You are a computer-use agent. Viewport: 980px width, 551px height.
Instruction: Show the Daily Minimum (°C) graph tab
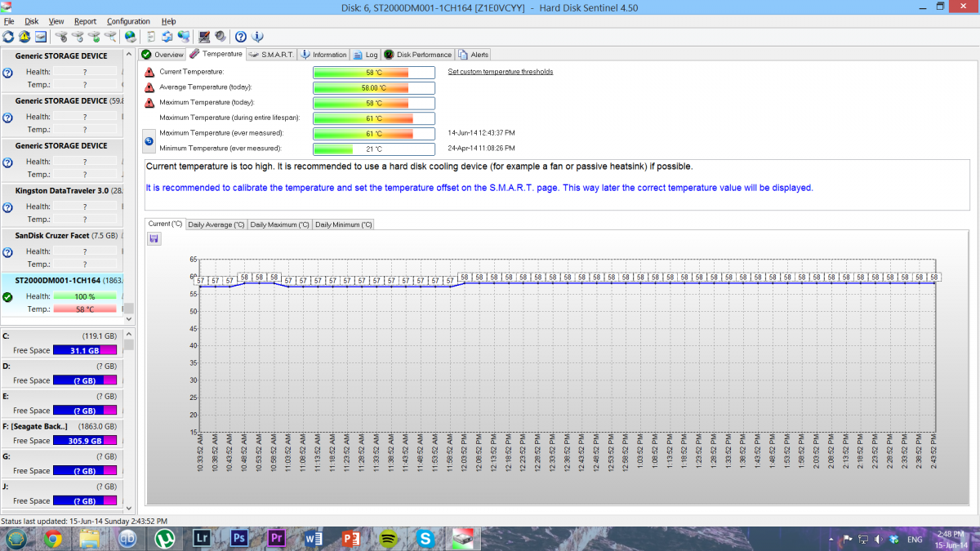343,224
